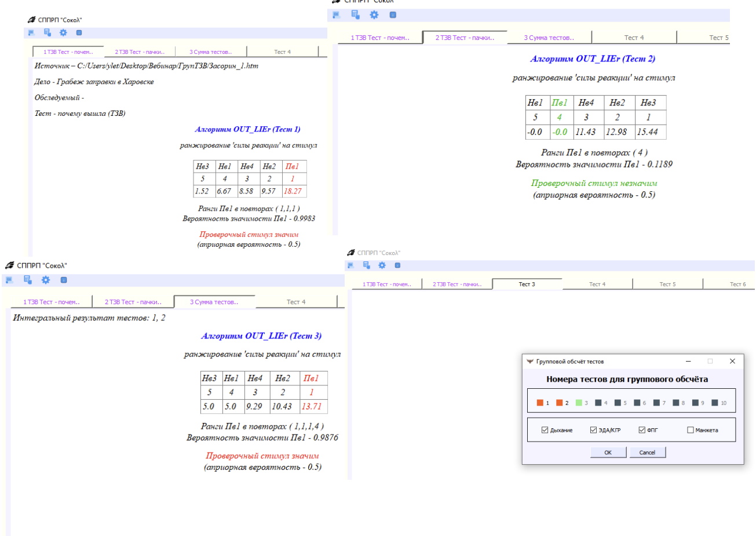Image resolution: width=756 pixels, height=536 pixels.
Task: Click calculator icon in window containing the Тест 6 tab
Action: [366, 265]
